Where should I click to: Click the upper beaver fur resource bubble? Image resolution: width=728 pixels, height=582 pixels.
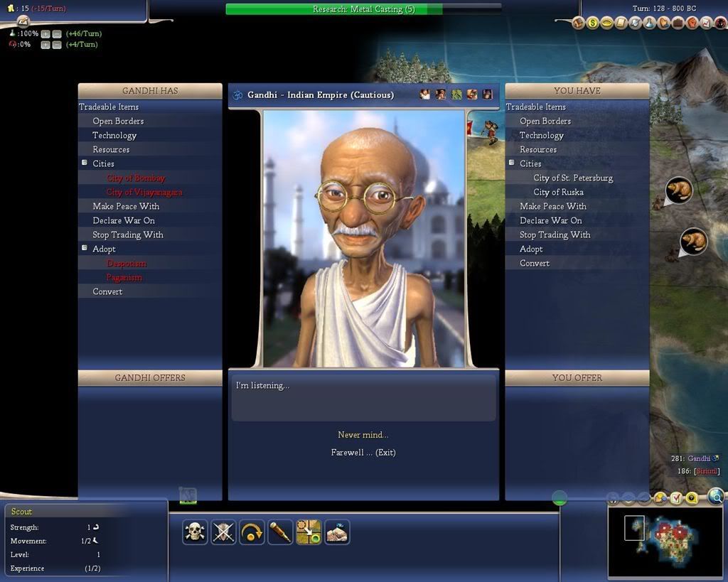tap(679, 189)
